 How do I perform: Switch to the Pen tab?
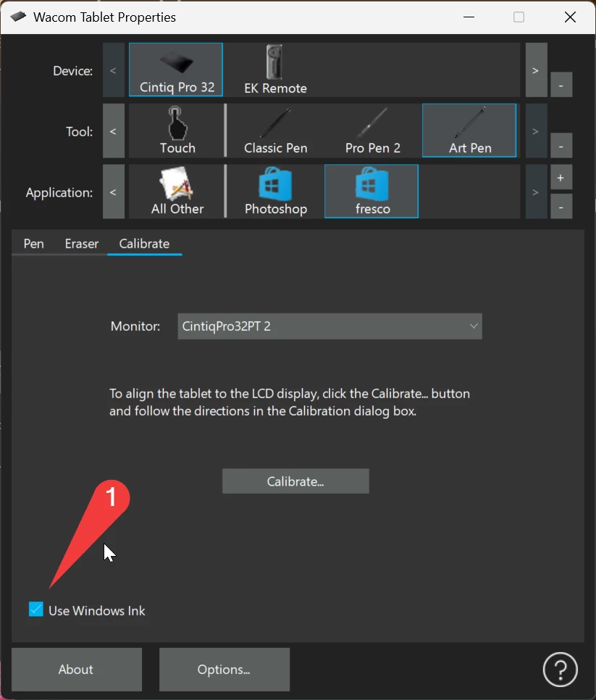[34, 244]
